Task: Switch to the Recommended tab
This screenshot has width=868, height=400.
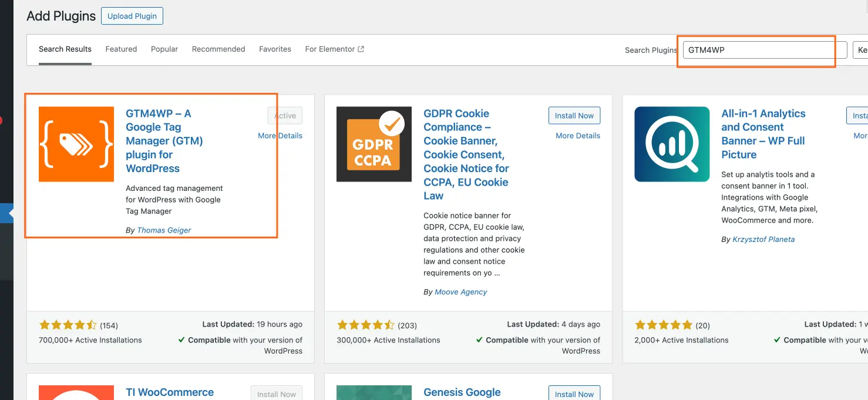Action: (x=218, y=49)
